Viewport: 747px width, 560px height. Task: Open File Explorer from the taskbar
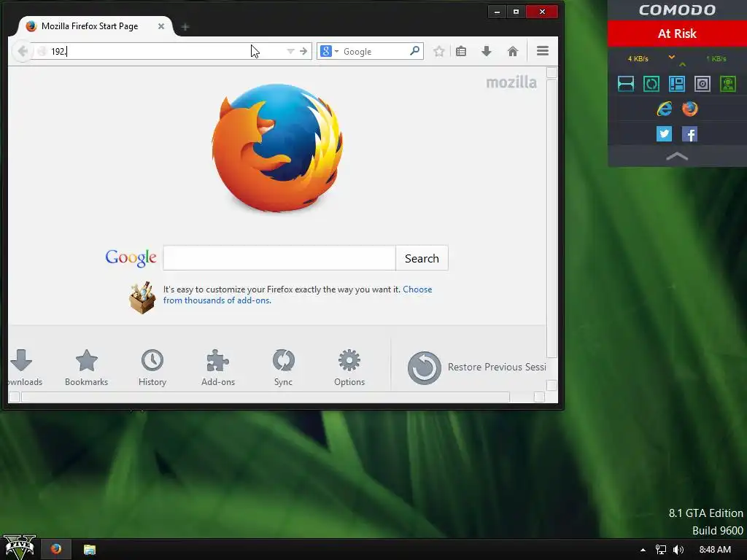click(x=90, y=550)
